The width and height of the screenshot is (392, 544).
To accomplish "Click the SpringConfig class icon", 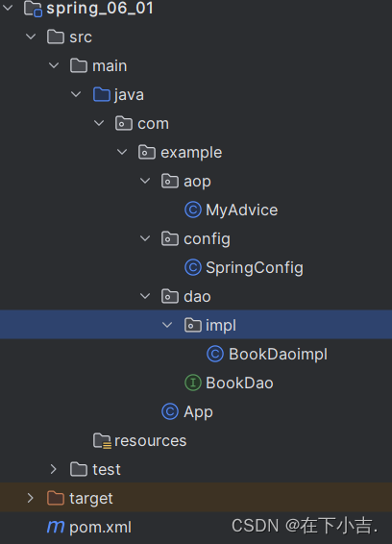I will point(193,267).
